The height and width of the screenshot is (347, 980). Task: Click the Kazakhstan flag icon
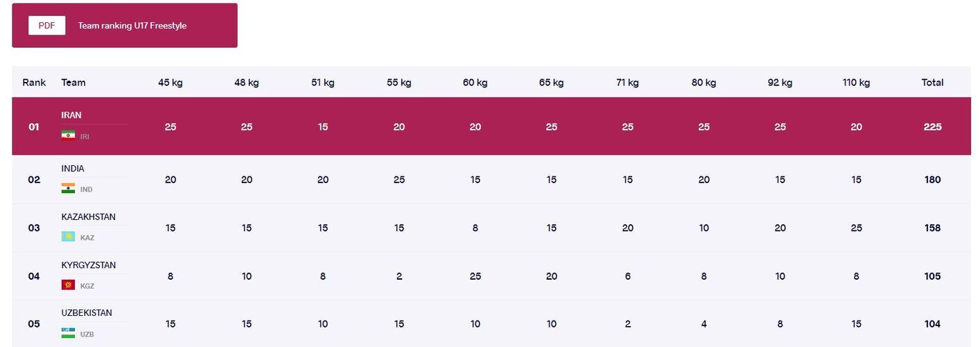pos(68,237)
